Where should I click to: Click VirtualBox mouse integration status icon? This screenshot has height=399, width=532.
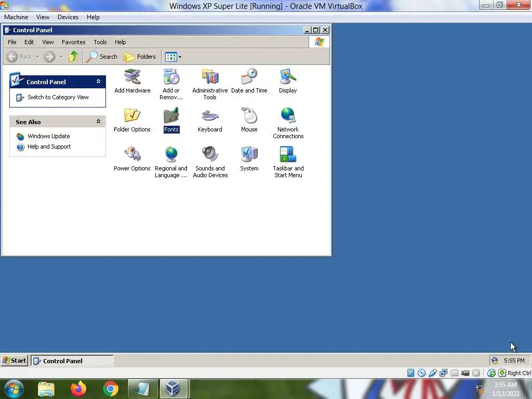[491, 373]
